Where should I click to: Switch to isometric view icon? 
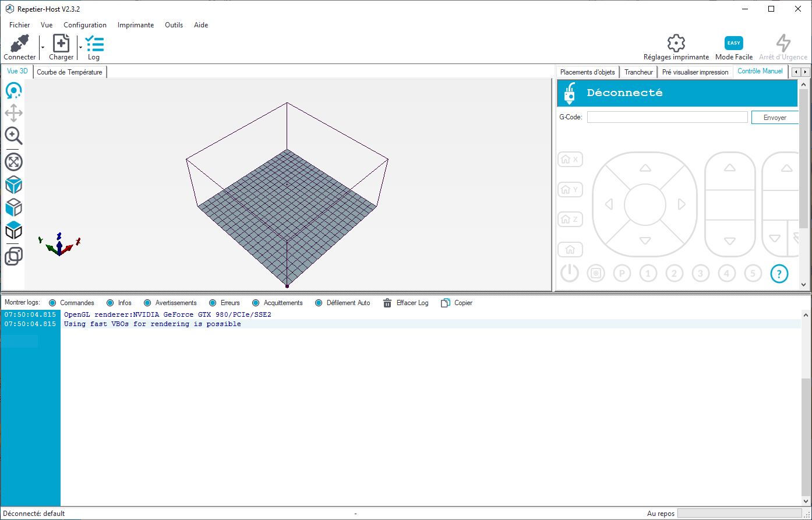pyautogui.click(x=13, y=185)
